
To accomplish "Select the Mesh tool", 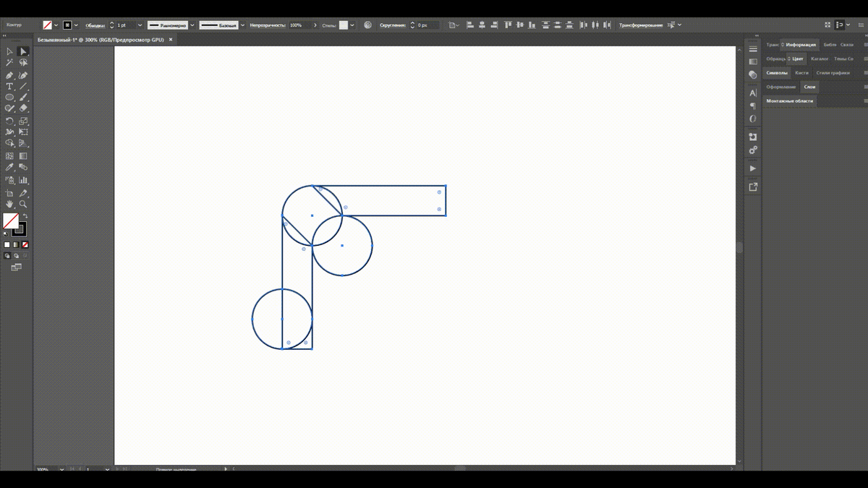I will tap(9, 156).
